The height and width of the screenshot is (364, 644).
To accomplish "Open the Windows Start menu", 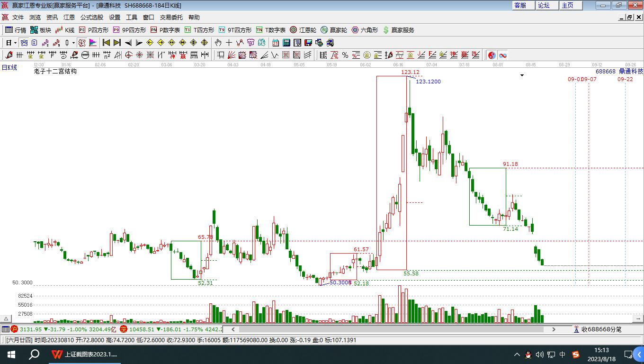I will [x=11, y=354].
